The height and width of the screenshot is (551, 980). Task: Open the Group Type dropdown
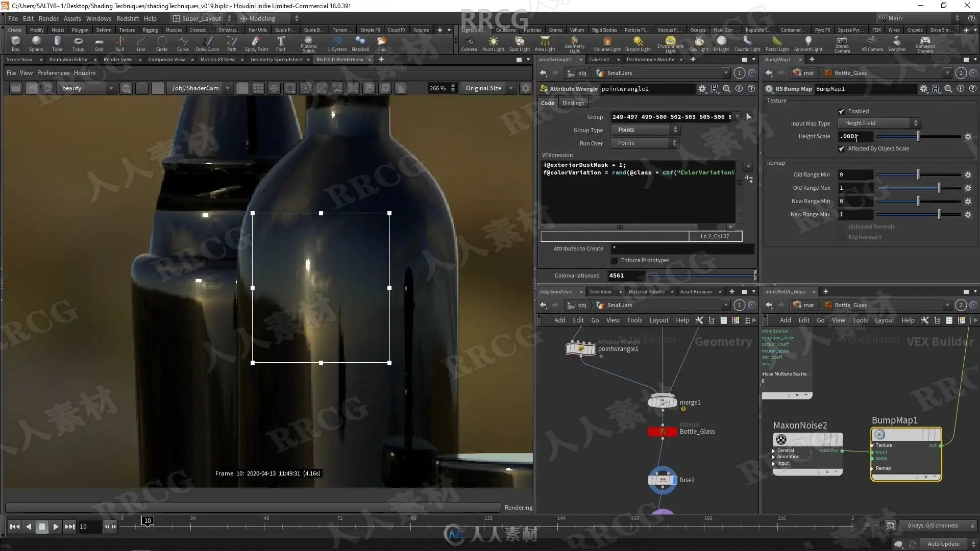coord(645,130)
